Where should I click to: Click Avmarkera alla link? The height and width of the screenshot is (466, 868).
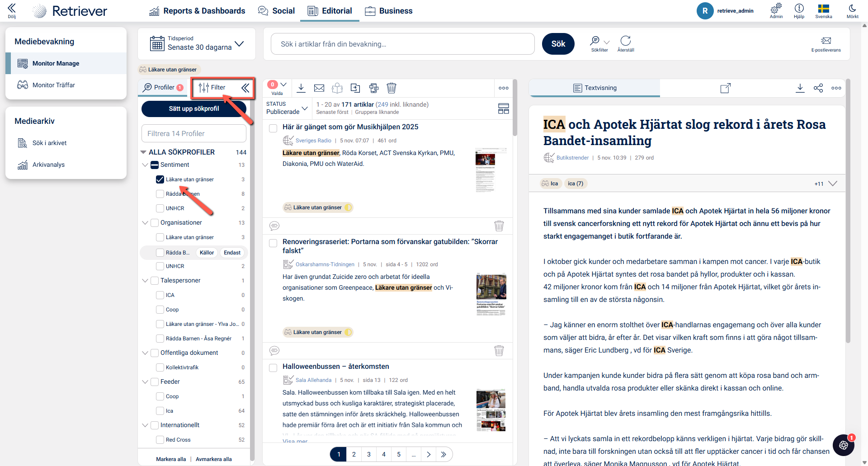(x=214, y=459)
